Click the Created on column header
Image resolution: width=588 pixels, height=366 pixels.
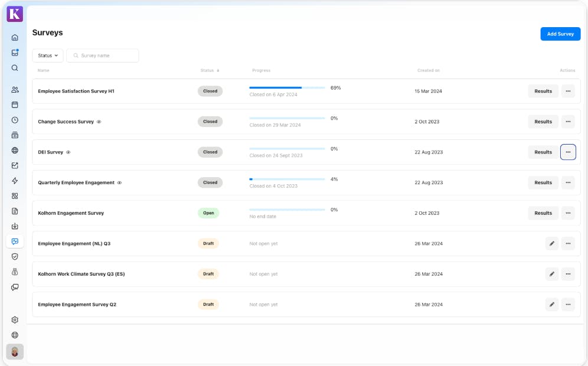click(x=428, y=70)
